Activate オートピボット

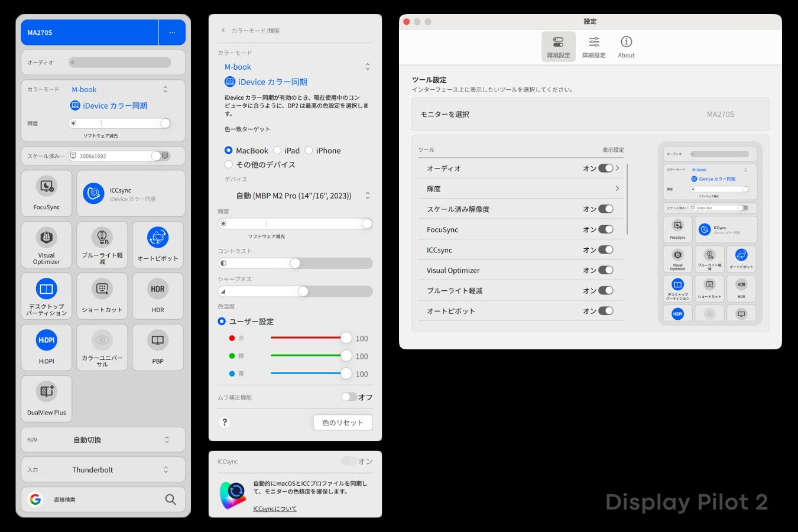(157, 244)
